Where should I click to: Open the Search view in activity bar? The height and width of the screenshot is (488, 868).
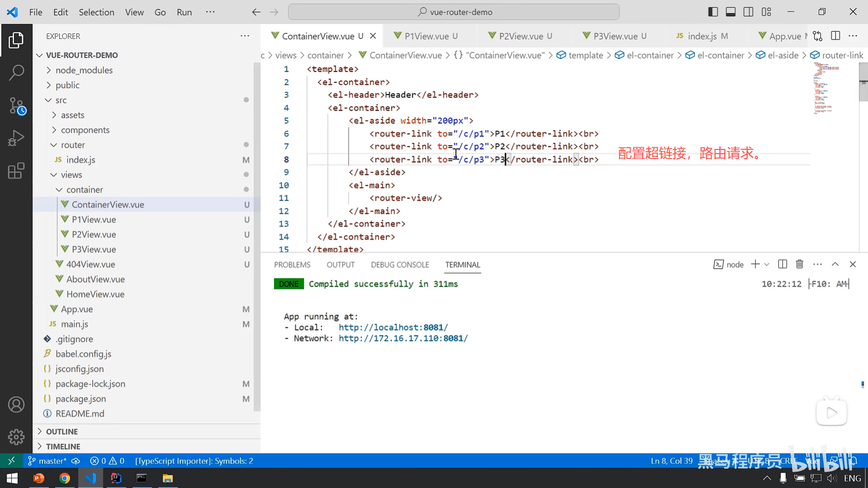(16, 72)
